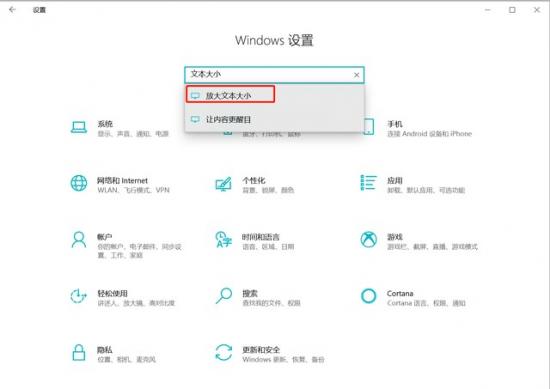Open the 时间和语言 icon
Screen dimensions: 550x389
(223, 239)
